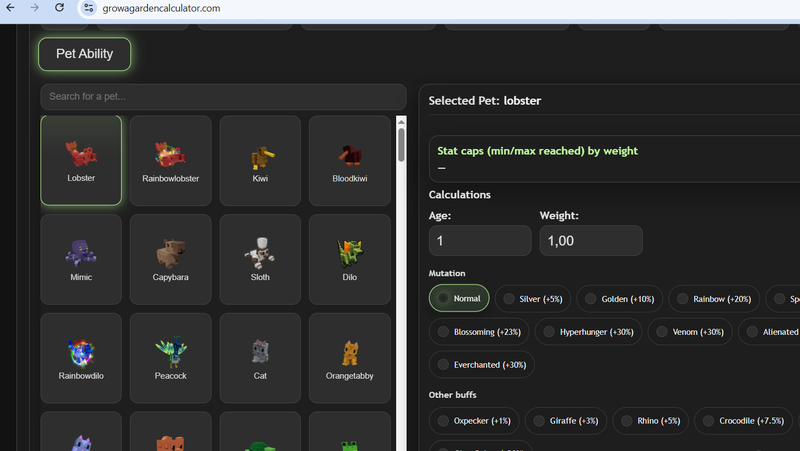Choose the Rainbowdilo pet
The image size is (800, 451).
tap(81, 358)
